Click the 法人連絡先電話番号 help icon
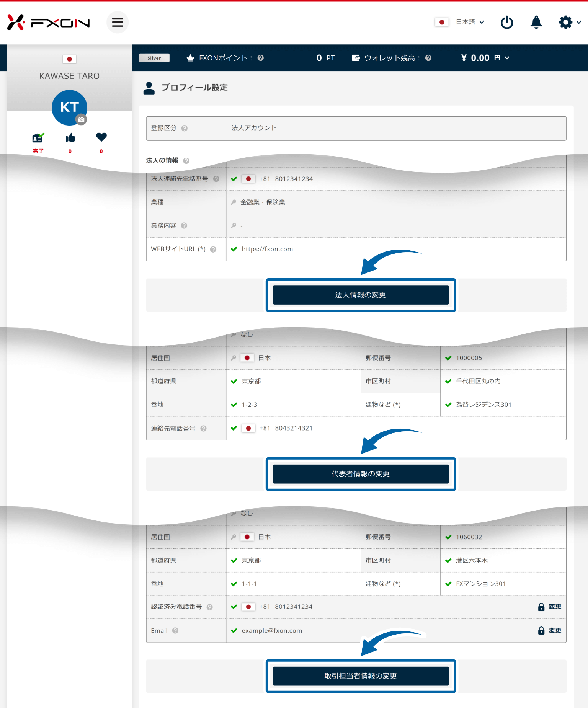588x708 pixels. click(216, 179)
